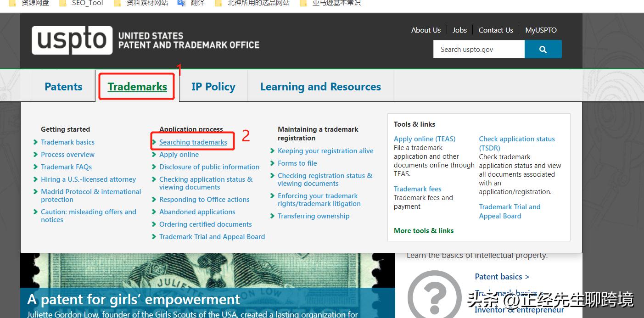
Task: Click the search magnifier button
Action: [x=543, y=50]
